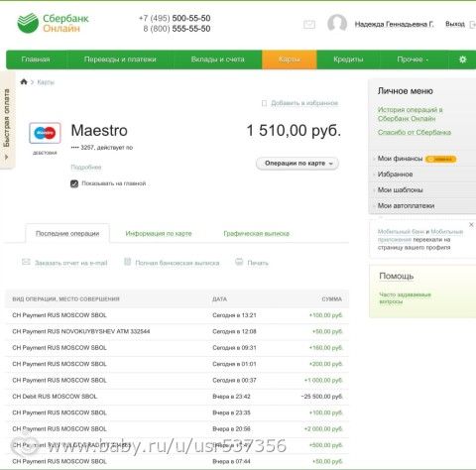476x470 pixels.
Task: Open the mail envelope icon in header
Action: [x=309, y=24]
